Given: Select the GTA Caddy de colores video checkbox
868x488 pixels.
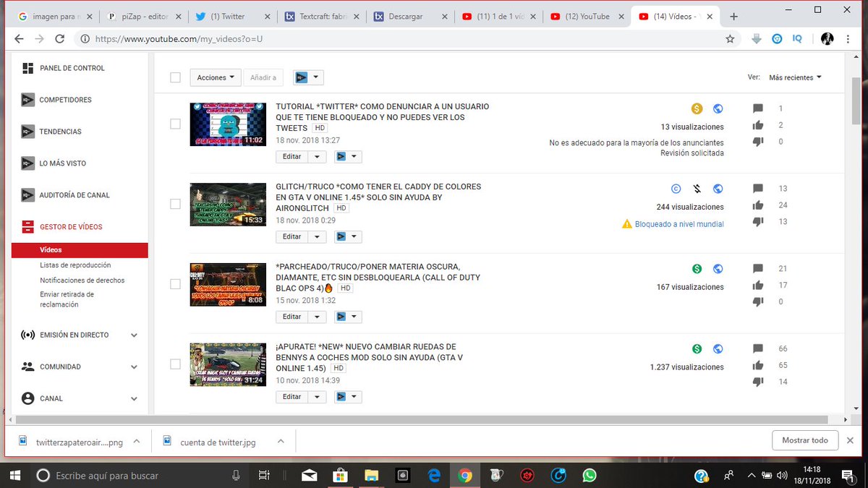Looking at the screenshot, I should pos(175,204).
